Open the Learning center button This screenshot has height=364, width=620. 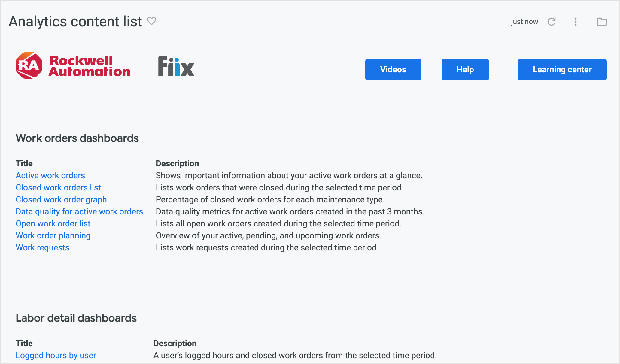562,70
